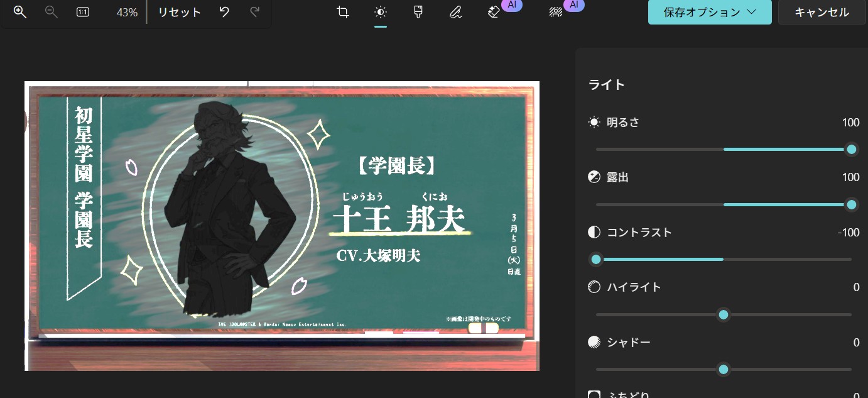Viewport: 868px width, 398px height.
Task: Click the キャンセル button
Action: click(822, 12)
